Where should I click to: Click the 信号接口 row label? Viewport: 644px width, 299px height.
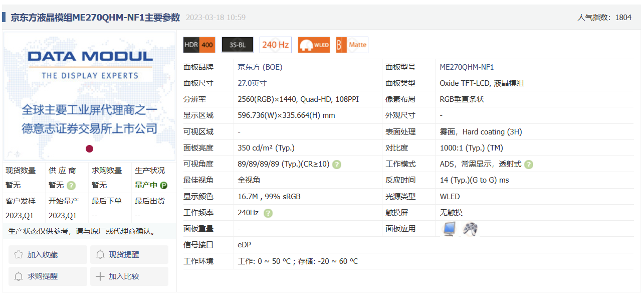(x=198, y=245)
